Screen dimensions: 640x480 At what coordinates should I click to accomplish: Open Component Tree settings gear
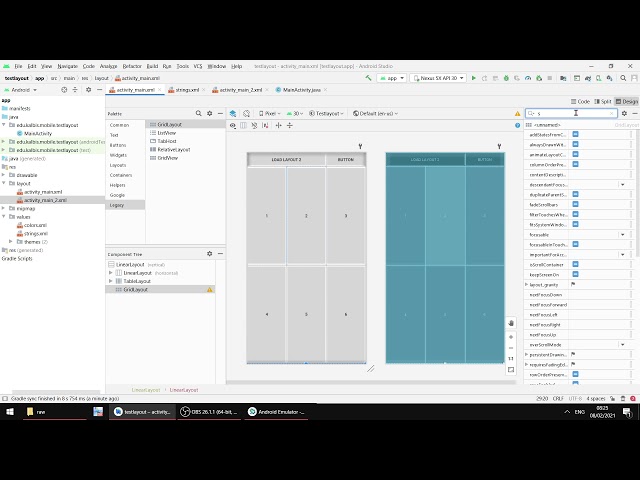[x=209, y=253]
